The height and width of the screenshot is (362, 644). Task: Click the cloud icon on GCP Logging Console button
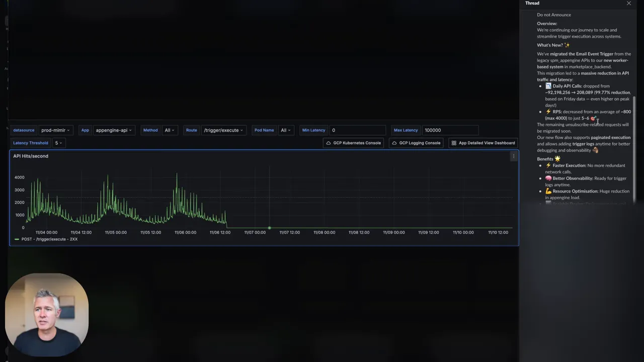coord(394,143)
